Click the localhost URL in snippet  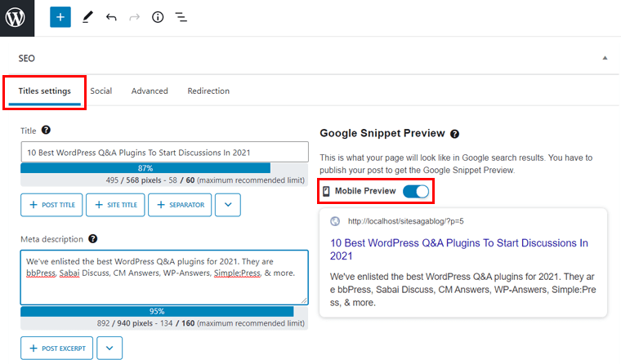tap(405, 221)
